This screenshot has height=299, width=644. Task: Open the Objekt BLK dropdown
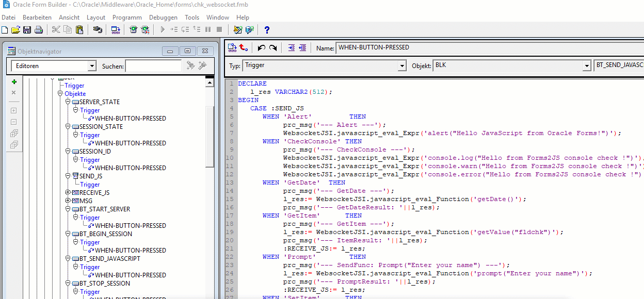(x=586, y=66)
